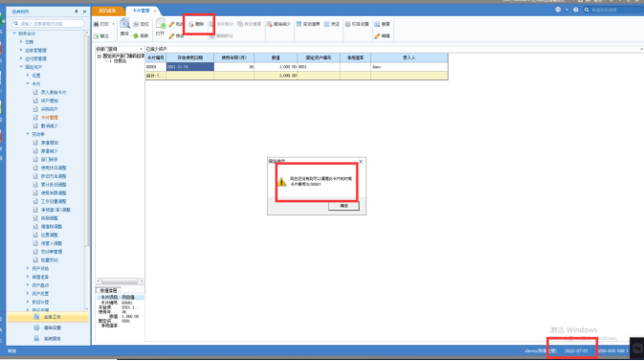The height and width of the screenshot is (361, 644).
Task: Click the menu search input field
Action: point(49,23)
